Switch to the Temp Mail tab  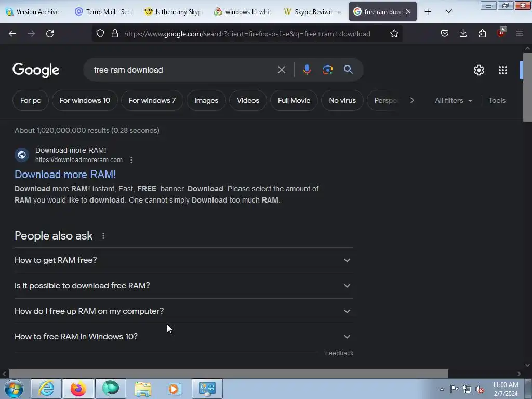[x=104, y=12]
